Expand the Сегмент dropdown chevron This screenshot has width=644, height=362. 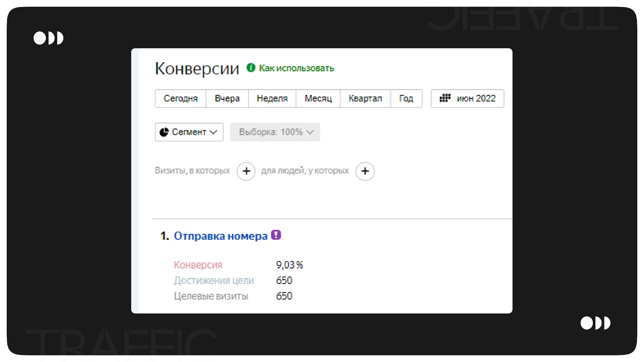[213, 132]
